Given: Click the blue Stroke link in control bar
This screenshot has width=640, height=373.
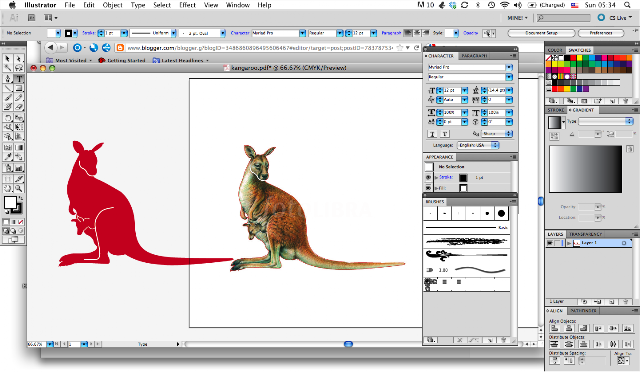Looking at the screenshot, I should (89, 33).
